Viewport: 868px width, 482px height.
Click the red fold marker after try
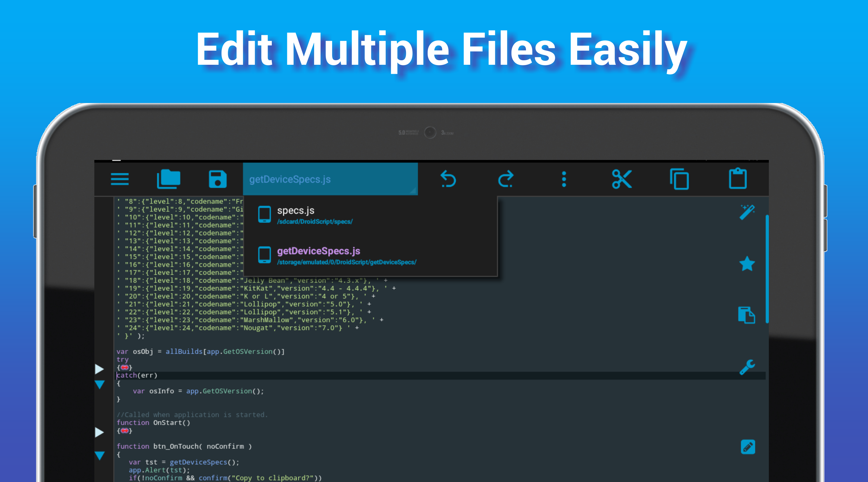click(x=124, y=367)
